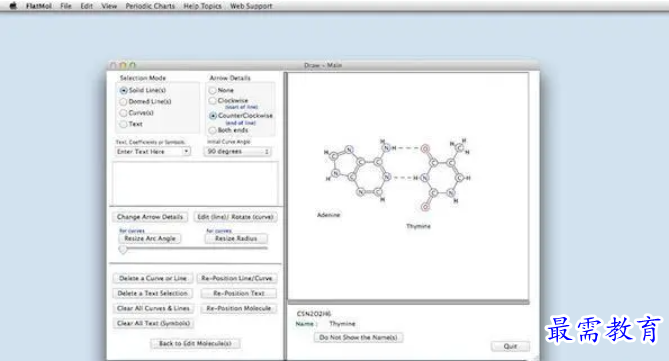This screenshot has height=361, width=669.
Task: Click Do Not Show the Name(s)
Action: pos(358,338)
